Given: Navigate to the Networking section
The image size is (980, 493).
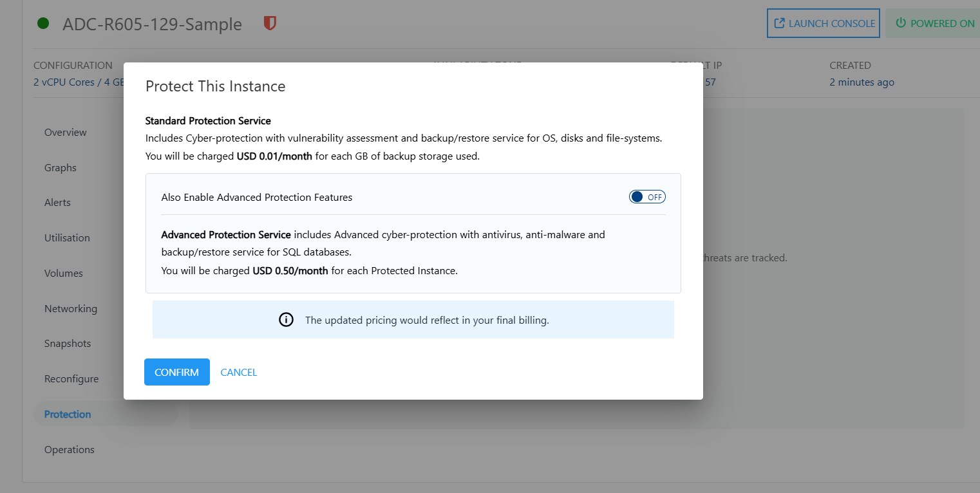Looking at the screenshot, I should coord(71,309).
